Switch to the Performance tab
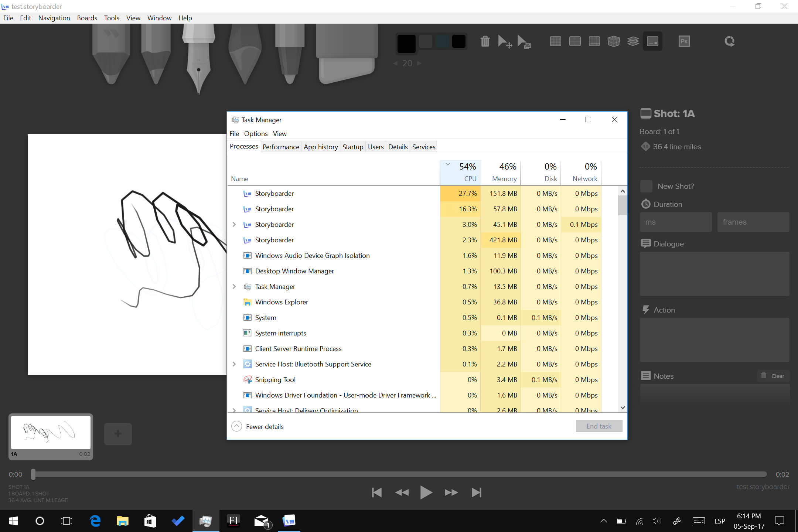 (x=281, y=147)
